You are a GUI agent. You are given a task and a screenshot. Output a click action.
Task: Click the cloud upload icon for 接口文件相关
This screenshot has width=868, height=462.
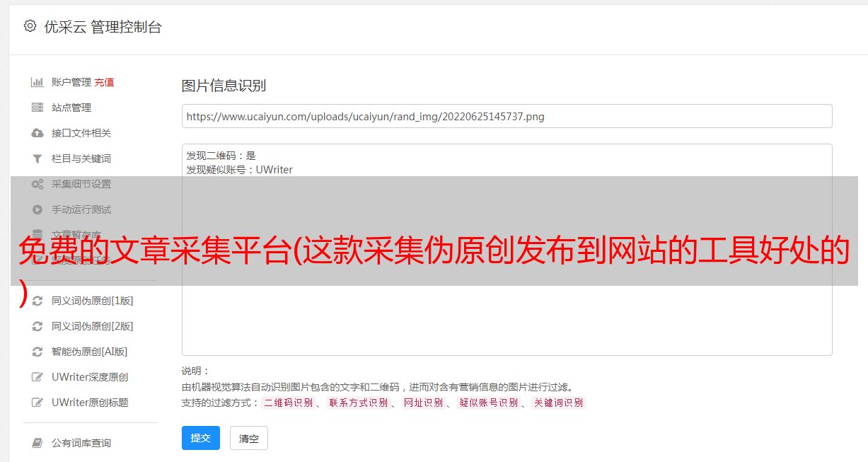37,133
